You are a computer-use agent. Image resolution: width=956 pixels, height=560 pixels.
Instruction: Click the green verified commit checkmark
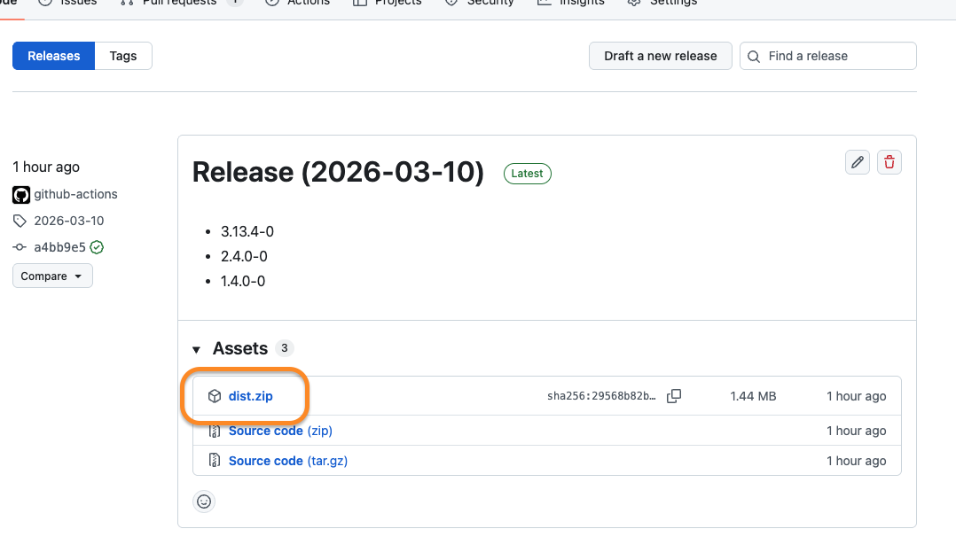97,248
